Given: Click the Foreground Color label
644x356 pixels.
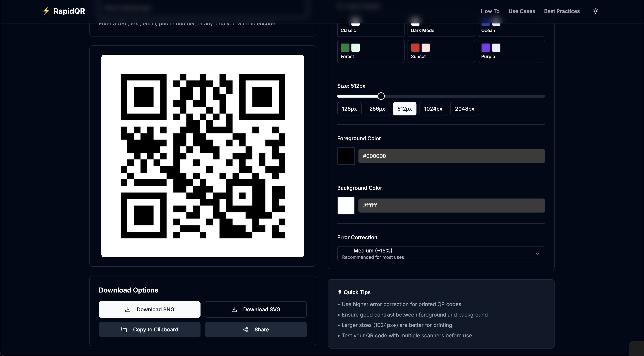Looking at the screenshot, I should (359, 138).
